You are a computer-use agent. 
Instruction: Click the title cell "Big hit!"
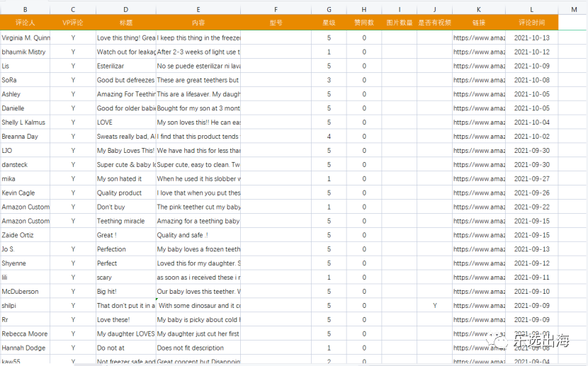125,292
